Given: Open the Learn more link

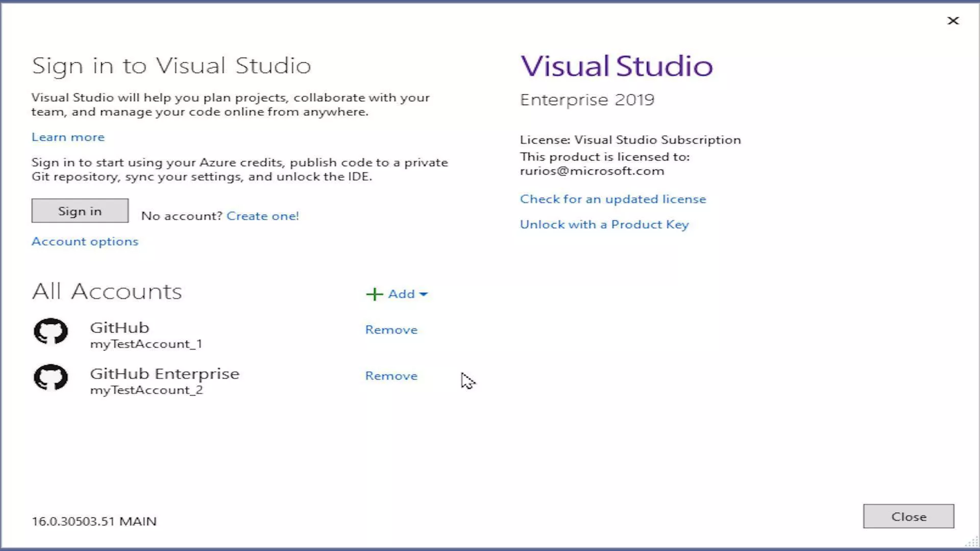Looking at the screenshot, I should pyautogui.click(x=68, y=137).
